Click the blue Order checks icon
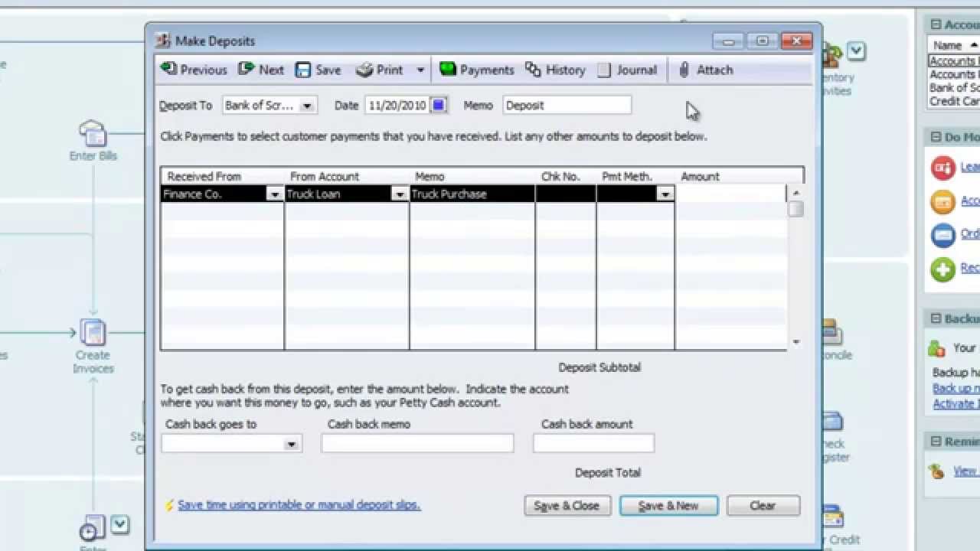Viewport: 980px width, 551px height. (942, 235)
